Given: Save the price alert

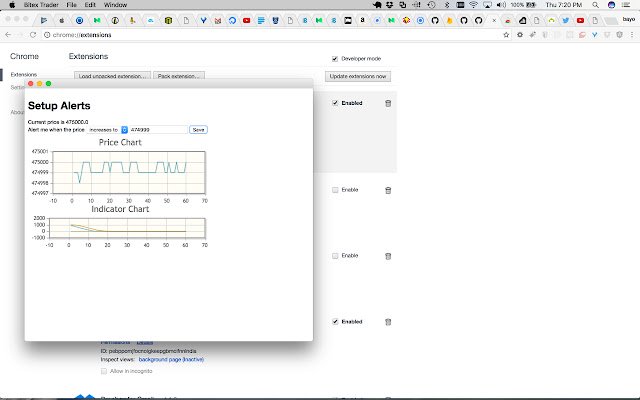Looking at the screenshot, I should click(198, 130).
